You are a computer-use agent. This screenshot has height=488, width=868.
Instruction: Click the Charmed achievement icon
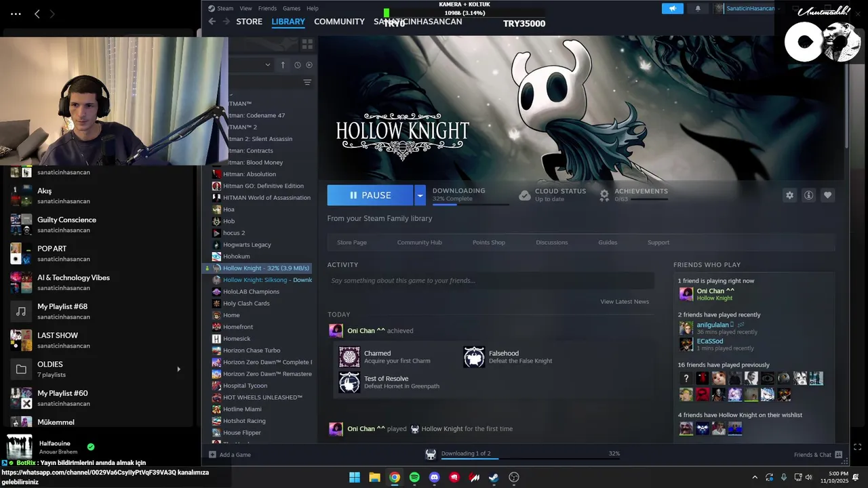(x=349, y=357)
